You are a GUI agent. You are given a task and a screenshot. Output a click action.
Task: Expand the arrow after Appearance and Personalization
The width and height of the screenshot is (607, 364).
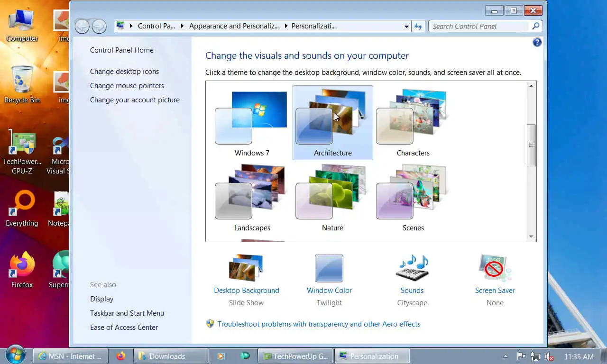tap(286, 26)
